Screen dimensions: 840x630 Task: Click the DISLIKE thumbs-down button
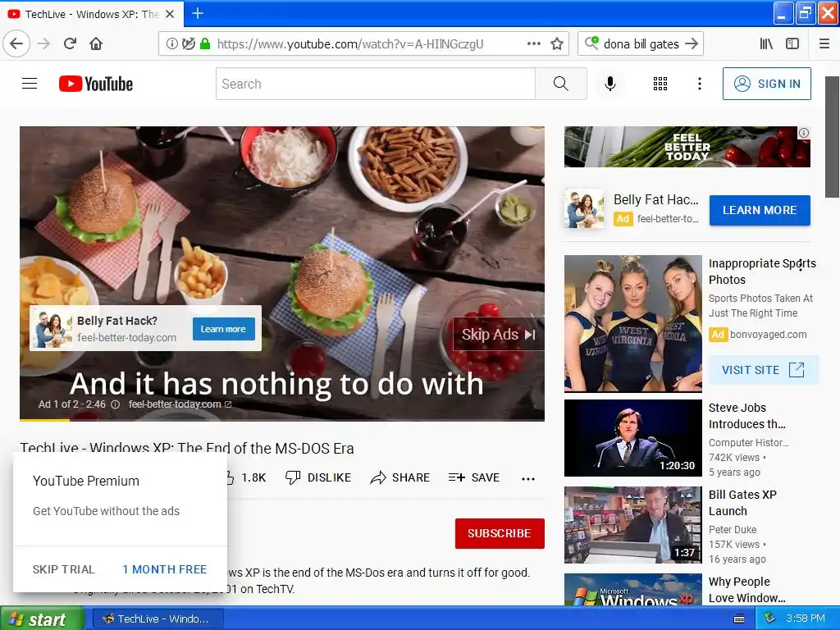(x=318, y=477)
